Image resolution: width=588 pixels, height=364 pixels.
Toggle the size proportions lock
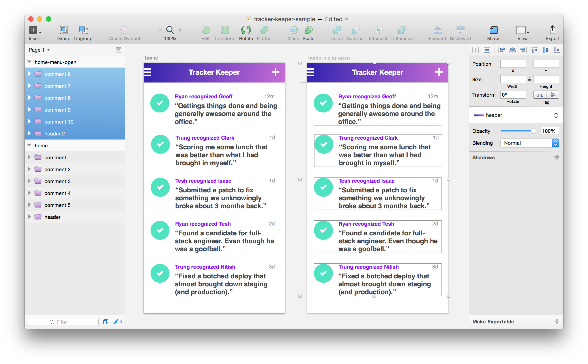(530, 79)
